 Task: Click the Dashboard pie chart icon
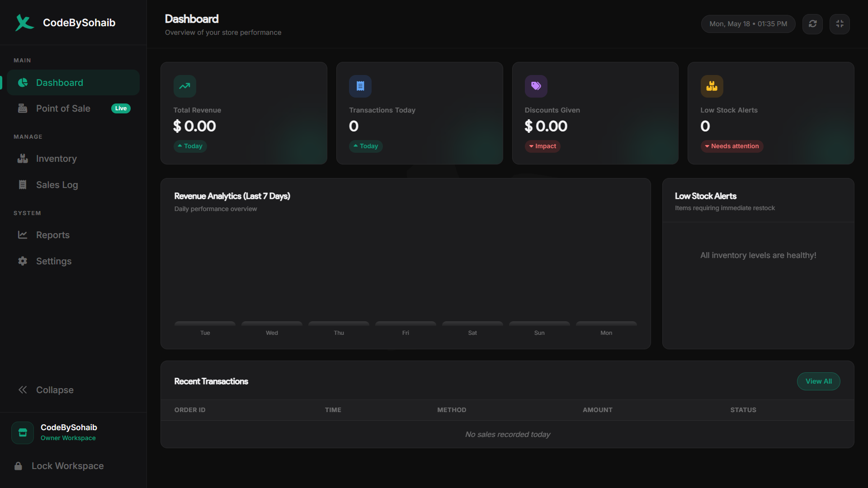tap(23, 83)
